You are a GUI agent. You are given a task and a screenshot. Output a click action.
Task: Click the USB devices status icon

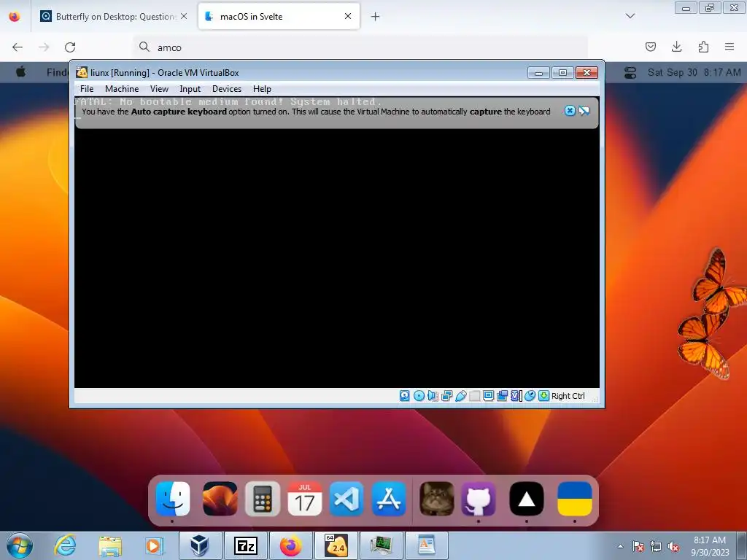pyautogui.click(x=461, y=396)
